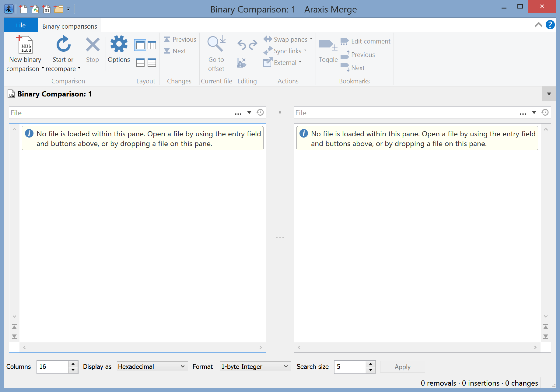Increase Columns value with up arrow
560x392 pixels.
[x=73, y=364]
